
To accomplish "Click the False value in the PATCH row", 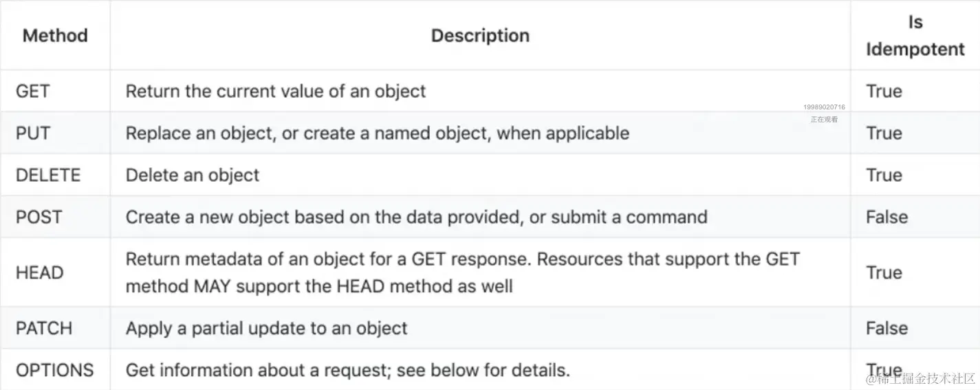I will (886, 328).
